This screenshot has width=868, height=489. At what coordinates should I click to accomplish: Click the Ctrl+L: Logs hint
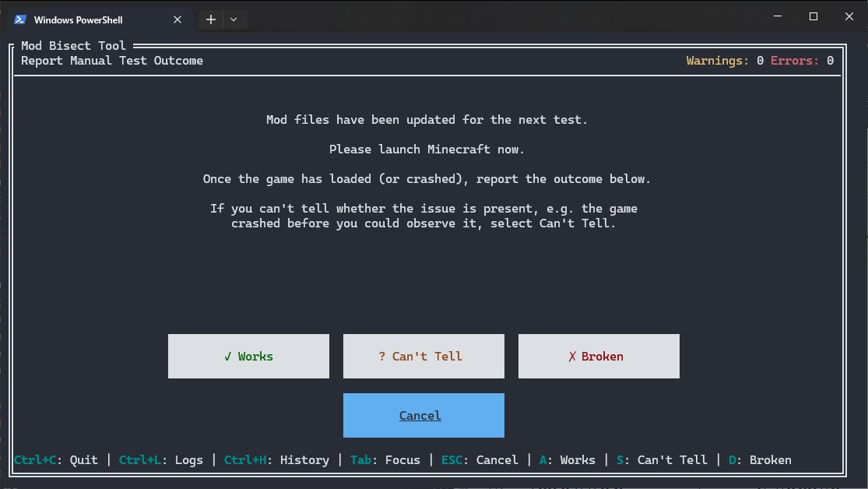click(161, 459)
